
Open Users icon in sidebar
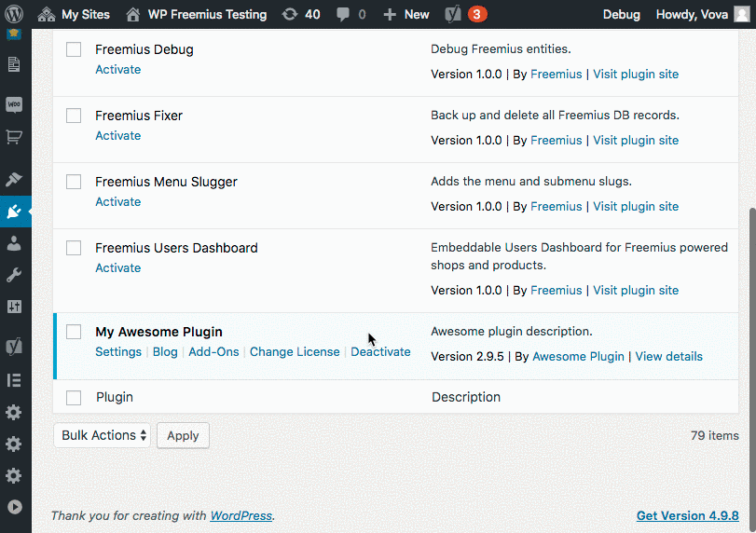(x=14, y=243)
